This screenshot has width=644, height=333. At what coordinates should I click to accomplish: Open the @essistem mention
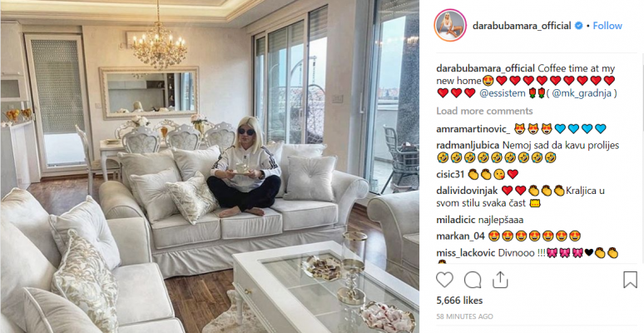point(503,93)
